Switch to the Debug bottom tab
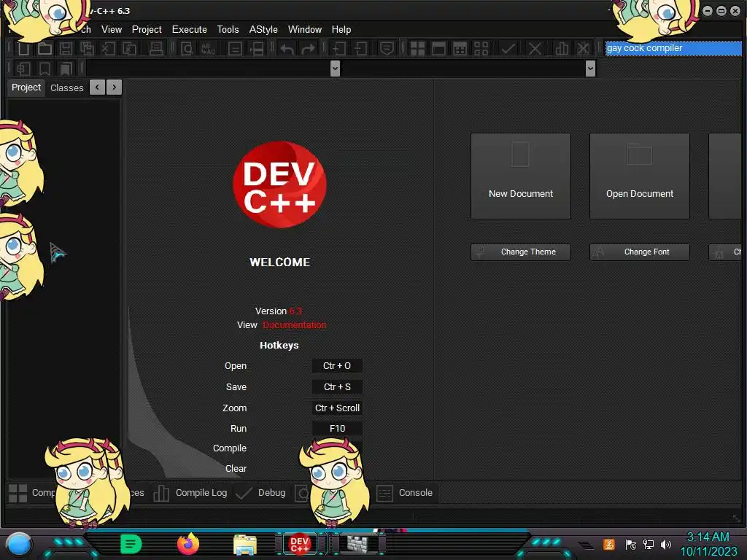Viewport: 747px width, 560px height. [x=261, y=494]
